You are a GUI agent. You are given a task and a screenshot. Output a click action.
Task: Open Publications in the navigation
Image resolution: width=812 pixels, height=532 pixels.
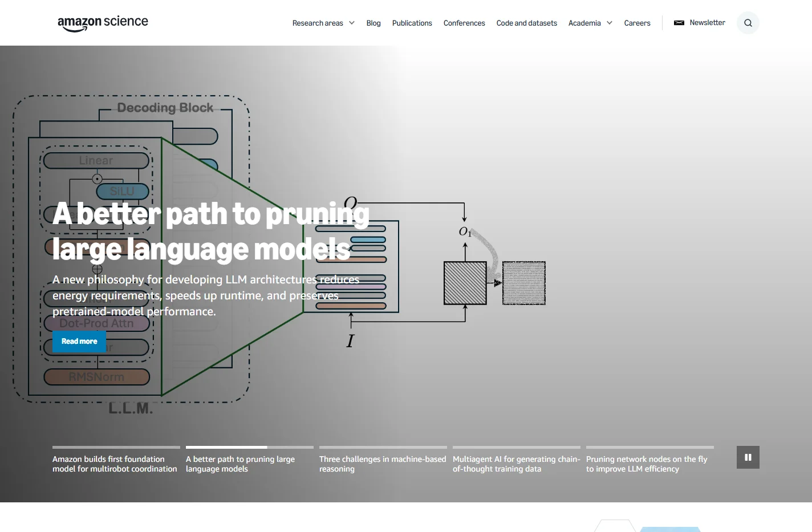pos(412,23)
